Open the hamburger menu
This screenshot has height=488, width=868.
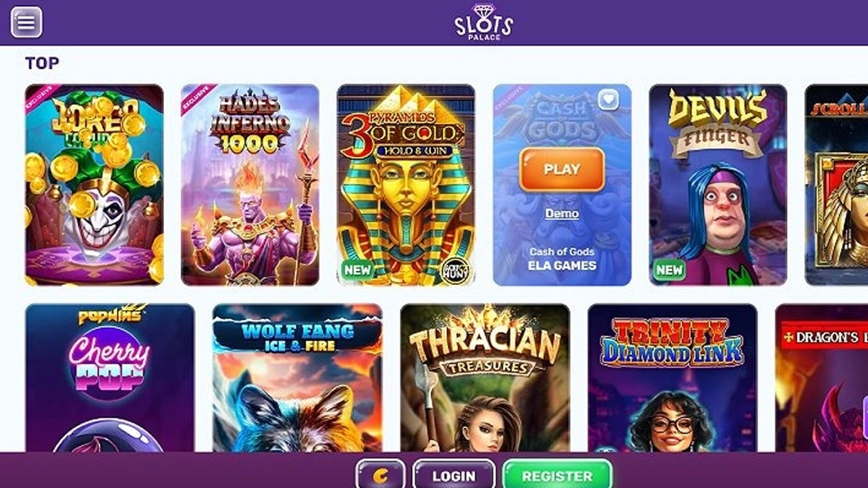click(26, 22)
